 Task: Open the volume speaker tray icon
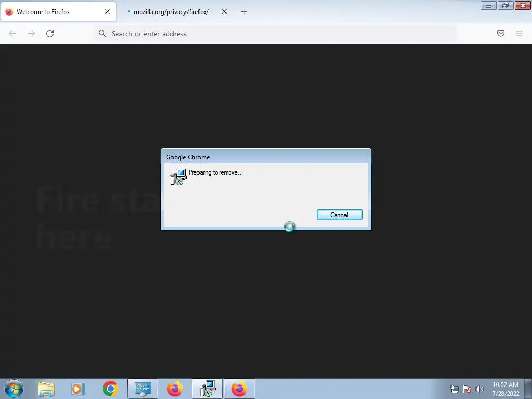pyautogui.click(x=479, y=389)
